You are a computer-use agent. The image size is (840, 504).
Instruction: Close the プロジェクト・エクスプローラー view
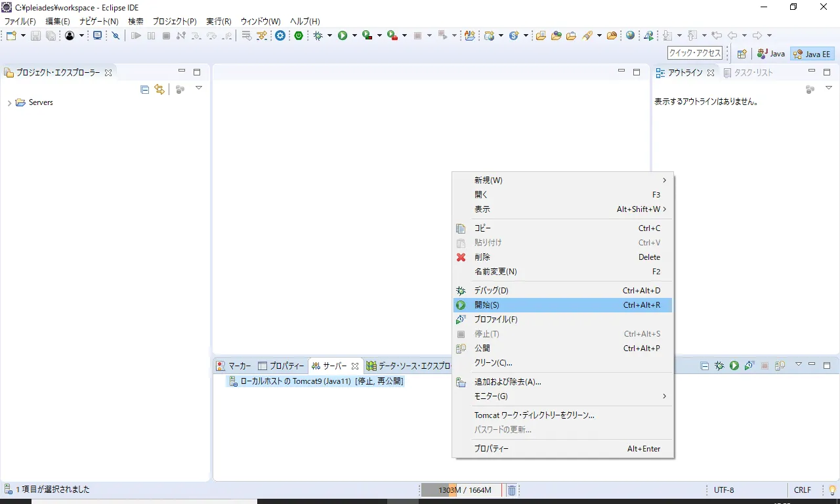108,73
